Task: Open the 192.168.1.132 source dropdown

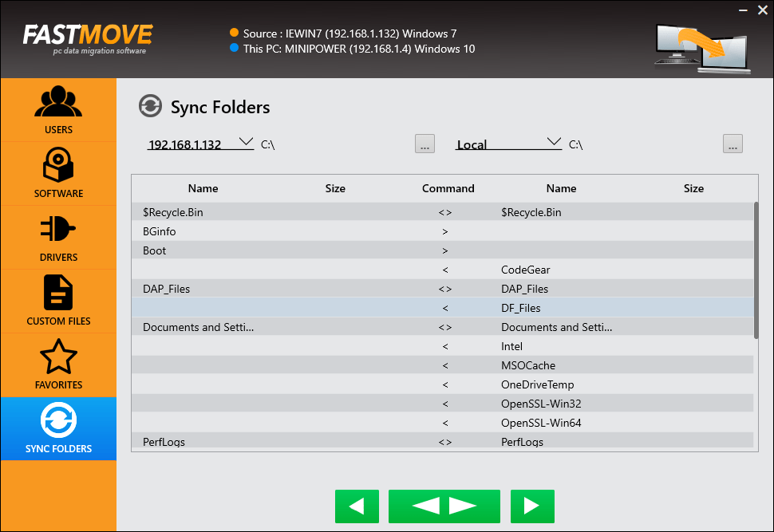Action: [x=200, y=144]
